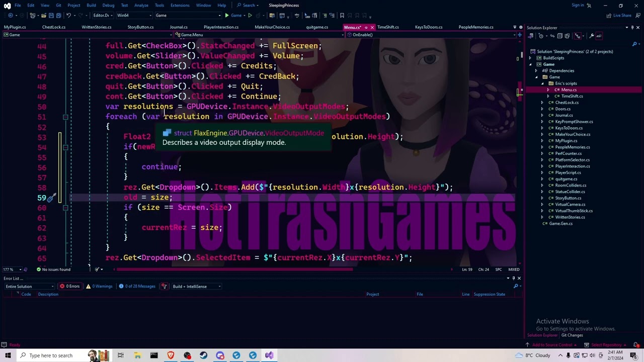Screen dimensions: 644x362
Task: Open the Analyze menu
Action: coord(141,5)
